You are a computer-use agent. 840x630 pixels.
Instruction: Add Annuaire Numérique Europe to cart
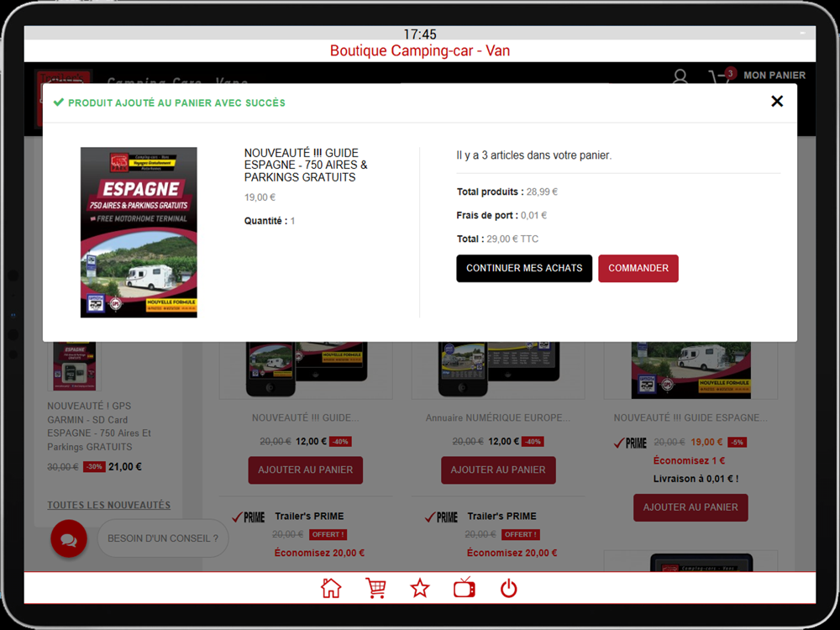click(498, 470)
